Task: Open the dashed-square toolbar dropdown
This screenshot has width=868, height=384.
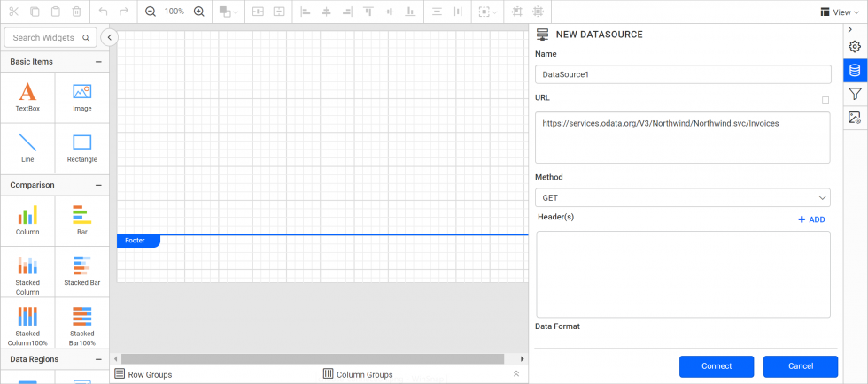Action: pyautogui.click(x=488, y=12)
